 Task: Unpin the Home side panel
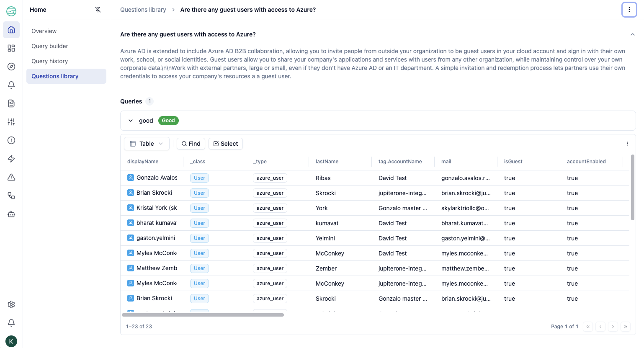pyautogui.click(x=98, y=10)
